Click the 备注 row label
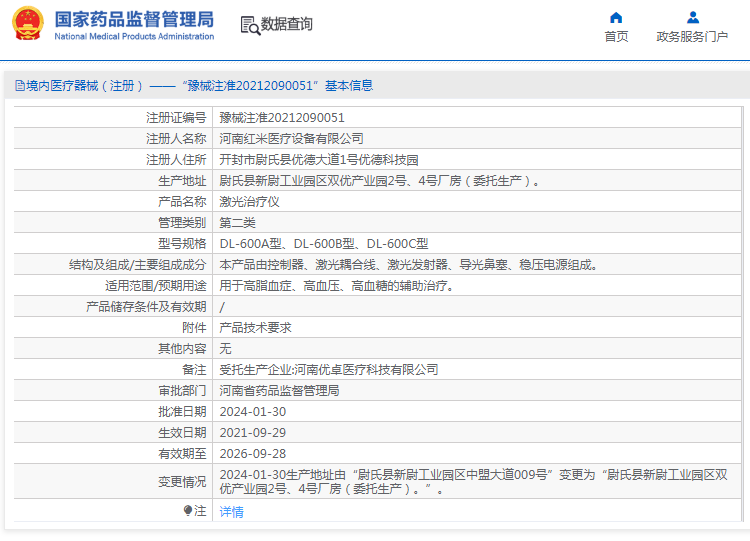The height and width of the screenshot is (541, 750). (x=194, y=370)
